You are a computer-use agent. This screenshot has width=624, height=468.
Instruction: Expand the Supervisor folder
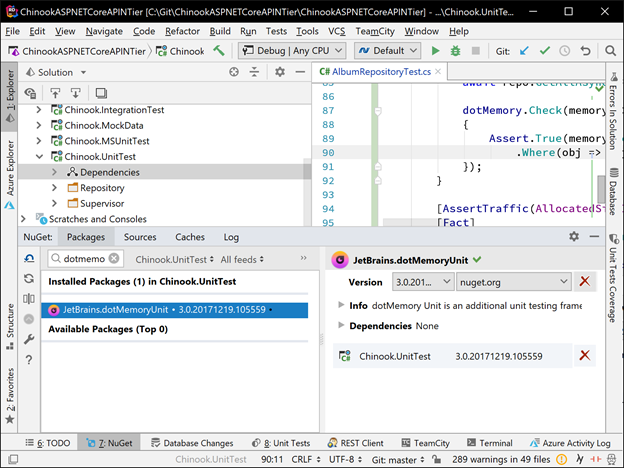pyautogui.click(x=55, y=203)
